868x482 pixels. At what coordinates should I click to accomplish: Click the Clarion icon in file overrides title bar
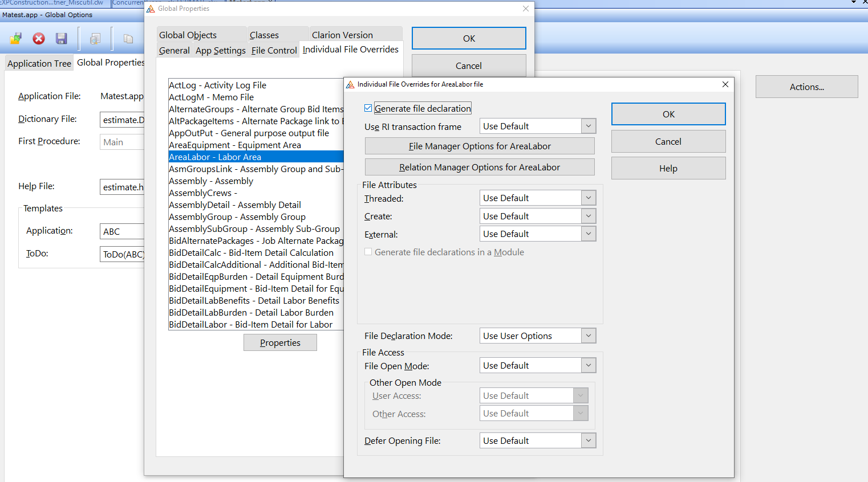point(350,84)
